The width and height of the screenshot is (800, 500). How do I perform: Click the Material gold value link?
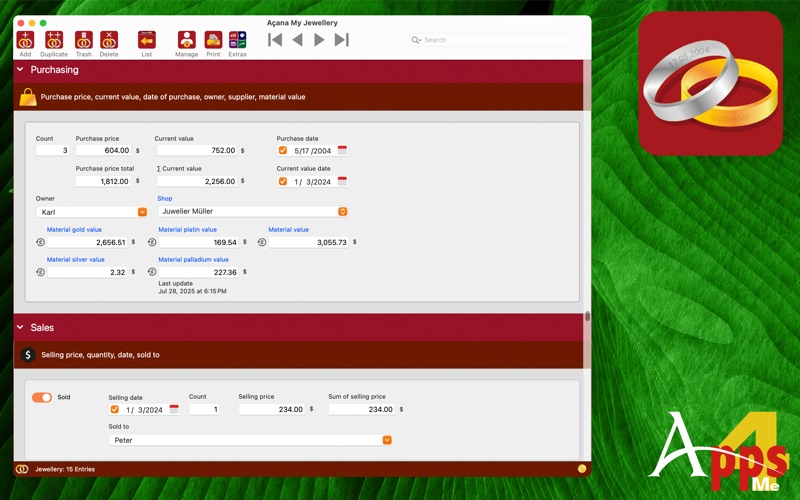pos(74,230)
